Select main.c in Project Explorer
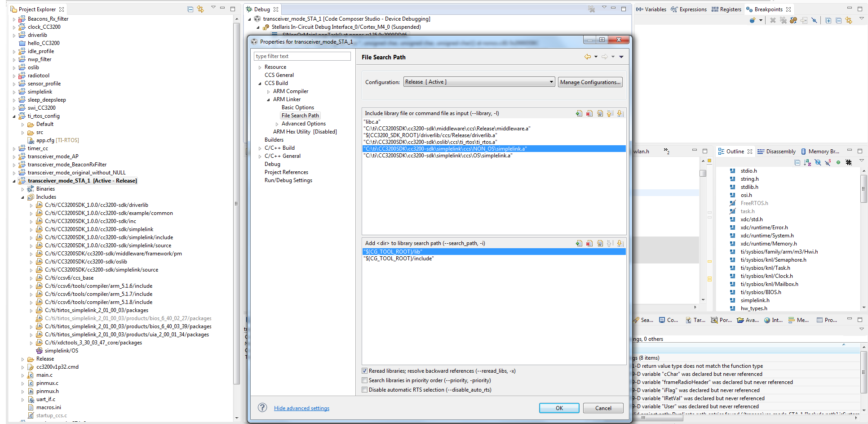The height and width of the screenshot is (424, 868). point(44,375)
